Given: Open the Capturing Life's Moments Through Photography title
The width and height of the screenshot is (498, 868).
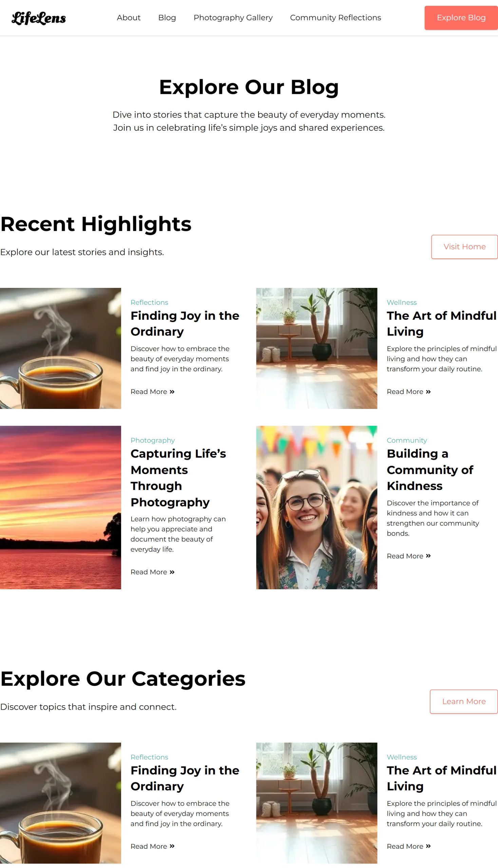Looking at the screenshot, I should click(x=178, y=478).
